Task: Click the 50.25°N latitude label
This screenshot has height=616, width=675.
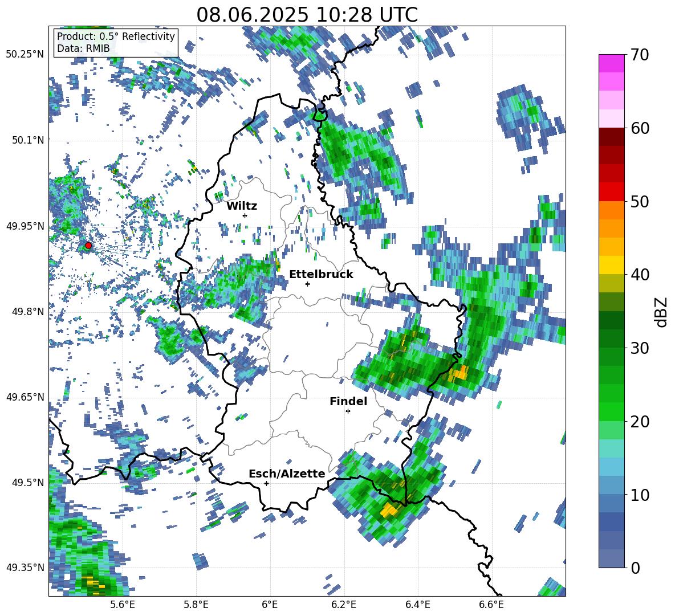Action: (25, 55)
